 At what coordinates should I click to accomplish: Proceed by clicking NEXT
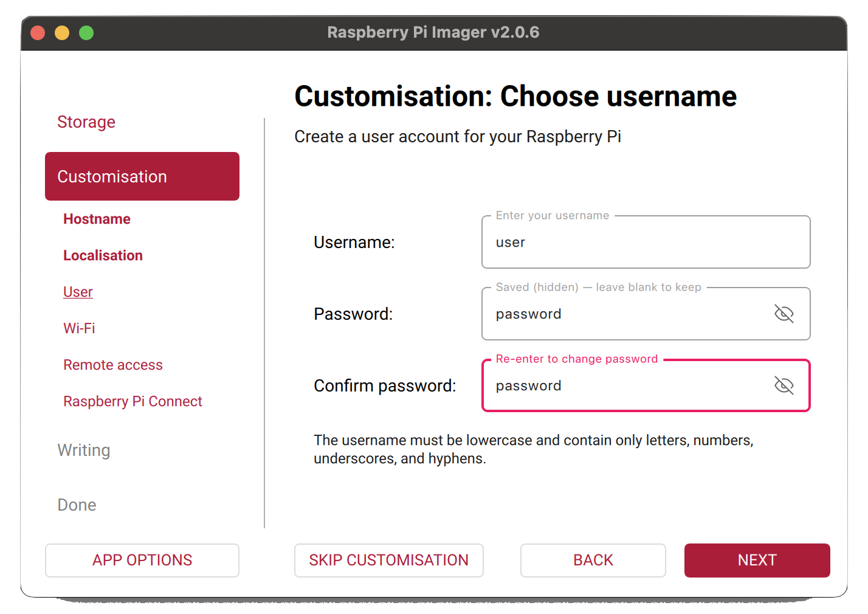pyautogui.click(x=757, y=560)
